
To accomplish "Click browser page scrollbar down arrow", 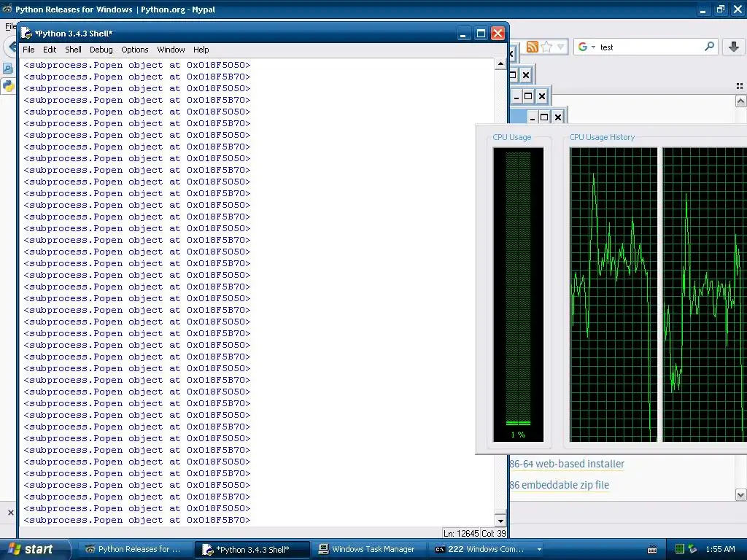I will coord(740,495).
